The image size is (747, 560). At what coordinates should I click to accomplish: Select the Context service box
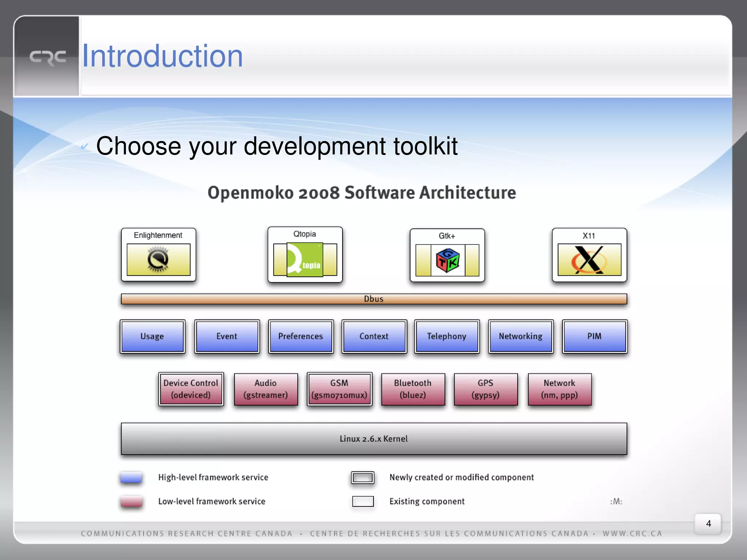374,336
